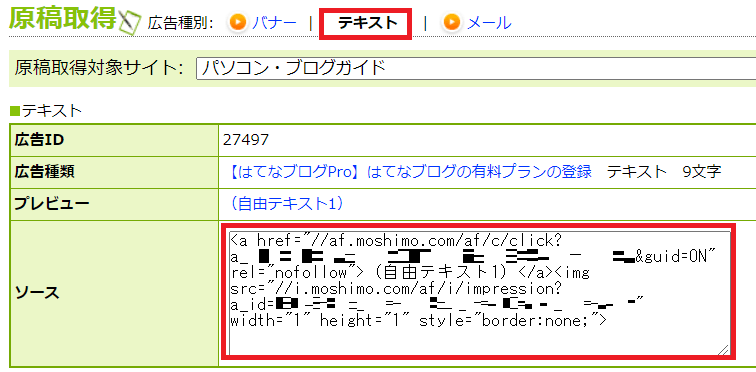
Task: Click the 広告種類 row label
Action: coord(44,172)
